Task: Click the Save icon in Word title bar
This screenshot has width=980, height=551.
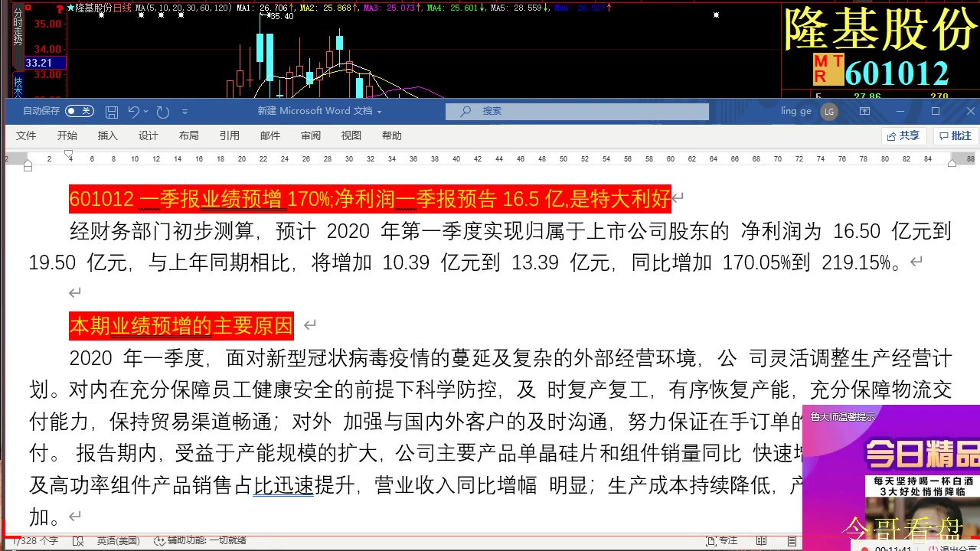Action: point(112,112)
